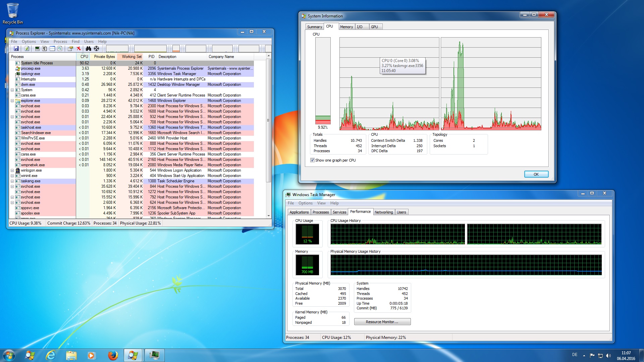Viewport: 644px width, 362px height.
Task: Select the crosshair Find Window's Process icon
Action: pos(96,49)
